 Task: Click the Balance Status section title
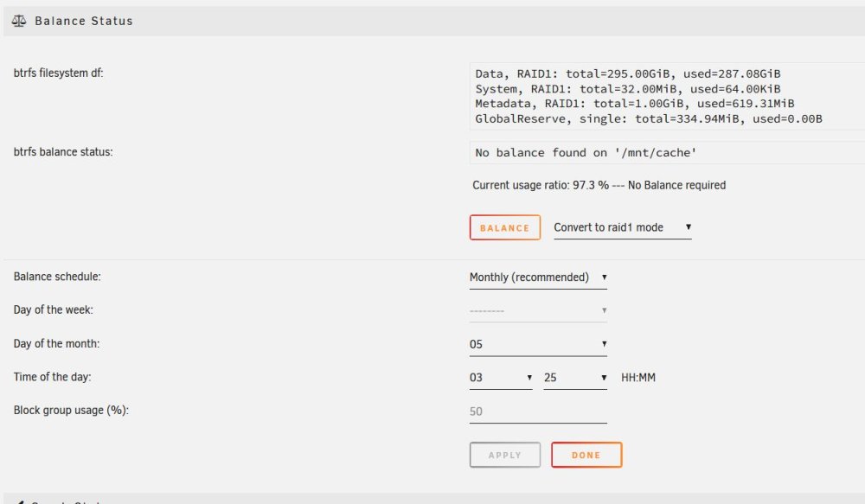(x=83, y=21)
